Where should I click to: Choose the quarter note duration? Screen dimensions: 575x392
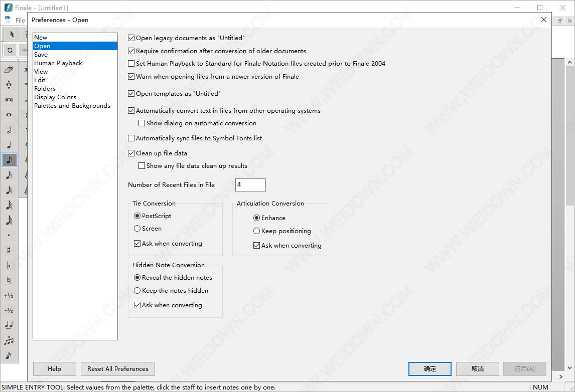pos(9,145)
